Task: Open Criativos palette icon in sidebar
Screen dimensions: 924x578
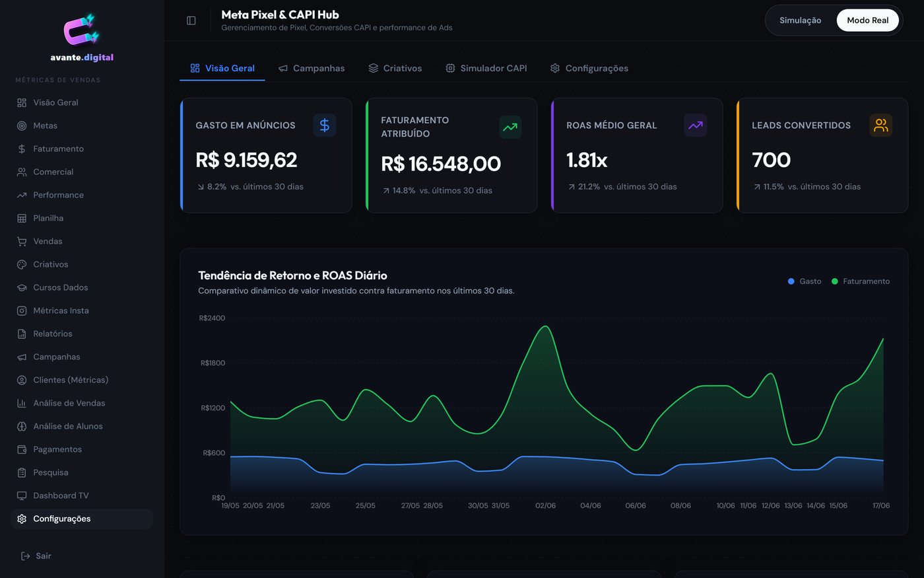Action: tap(22, 264)
